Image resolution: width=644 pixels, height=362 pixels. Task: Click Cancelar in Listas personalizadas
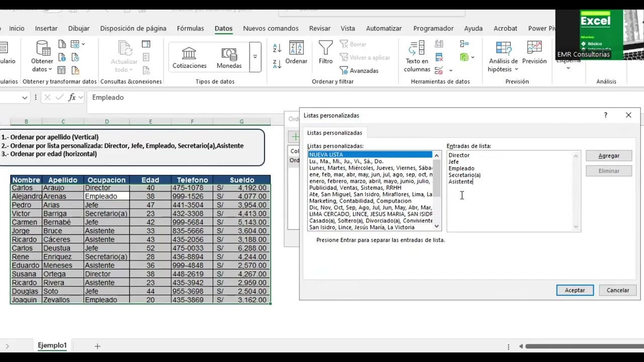point(618,290)
